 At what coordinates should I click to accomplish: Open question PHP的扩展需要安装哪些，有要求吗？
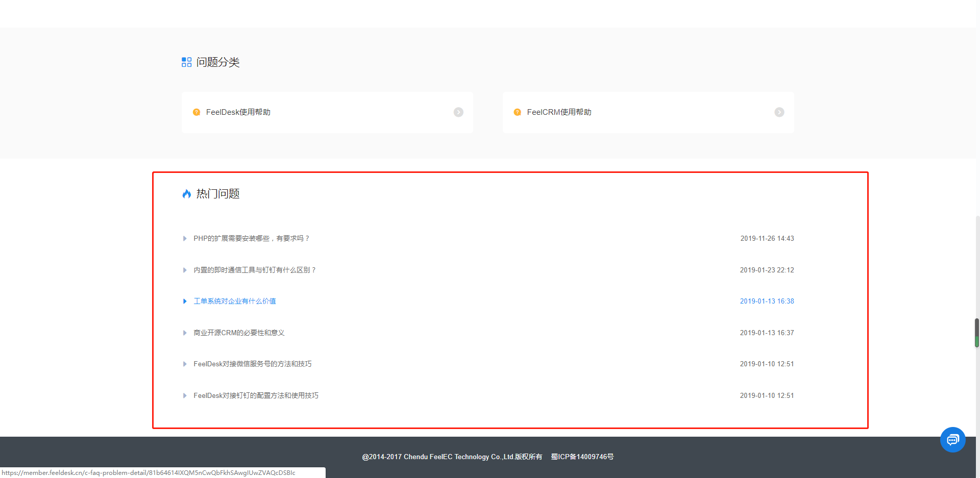pos(252,238)
